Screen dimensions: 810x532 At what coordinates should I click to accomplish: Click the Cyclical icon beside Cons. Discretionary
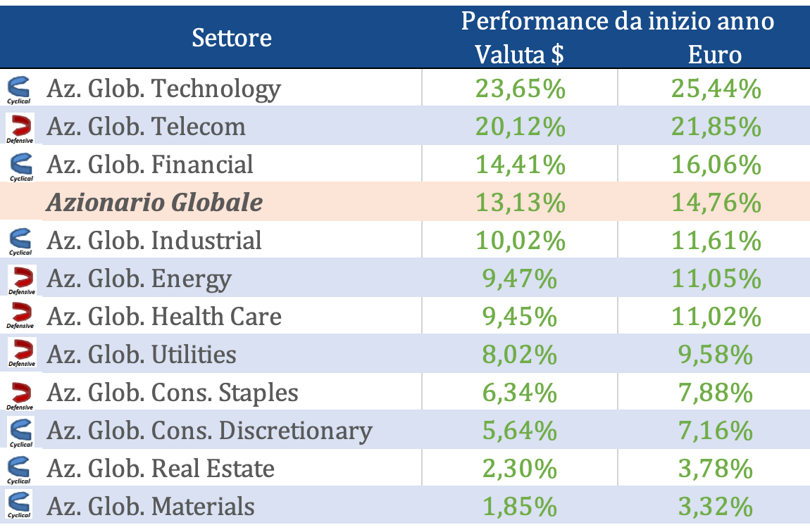pyautogui.click(x=21, y=431)
